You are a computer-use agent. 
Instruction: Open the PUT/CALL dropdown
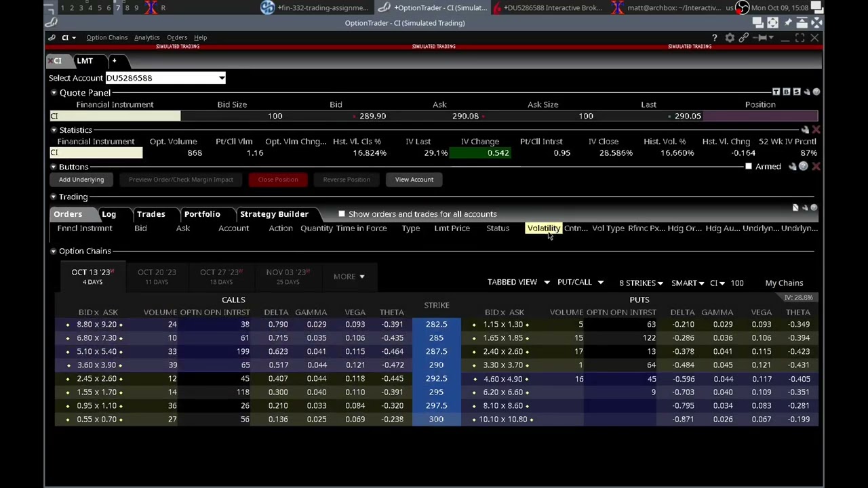[x=580, y=282]
